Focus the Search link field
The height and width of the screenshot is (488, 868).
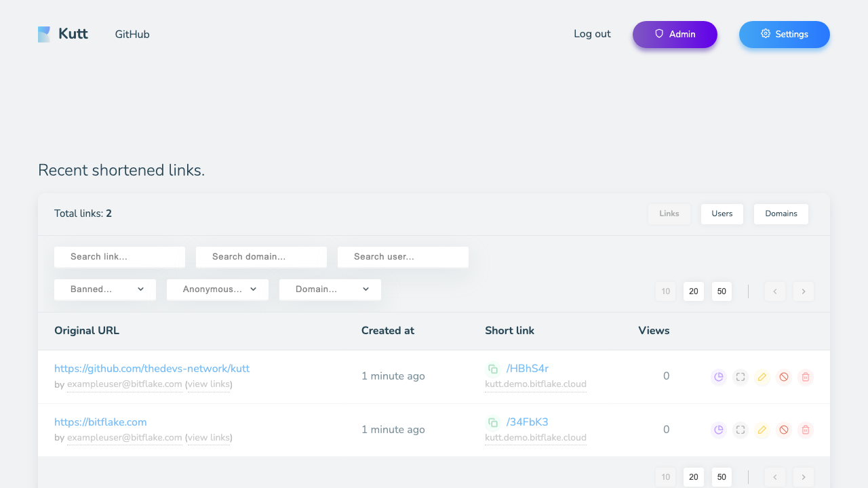tap(119, 257)
